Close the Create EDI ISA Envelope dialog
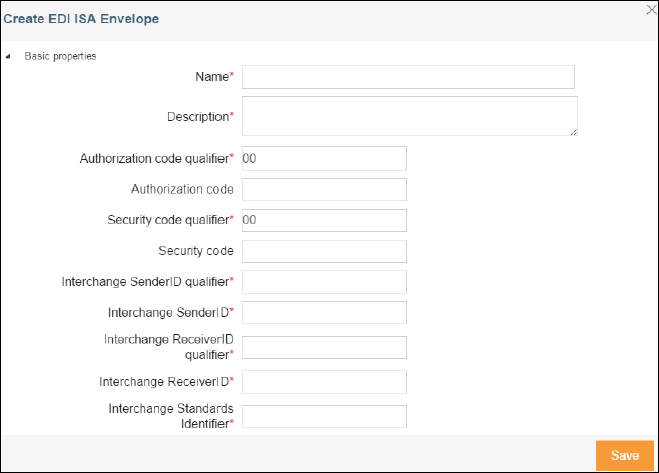Image resolution: width=659 pixels, height=473 pixels. click(x=651, y=9)
